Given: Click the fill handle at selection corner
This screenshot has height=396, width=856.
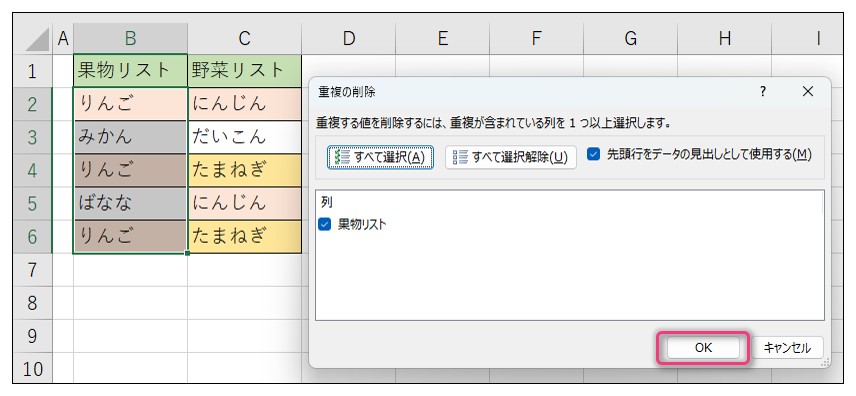Looking at the screenshot, I should click(x=188, y=253).
